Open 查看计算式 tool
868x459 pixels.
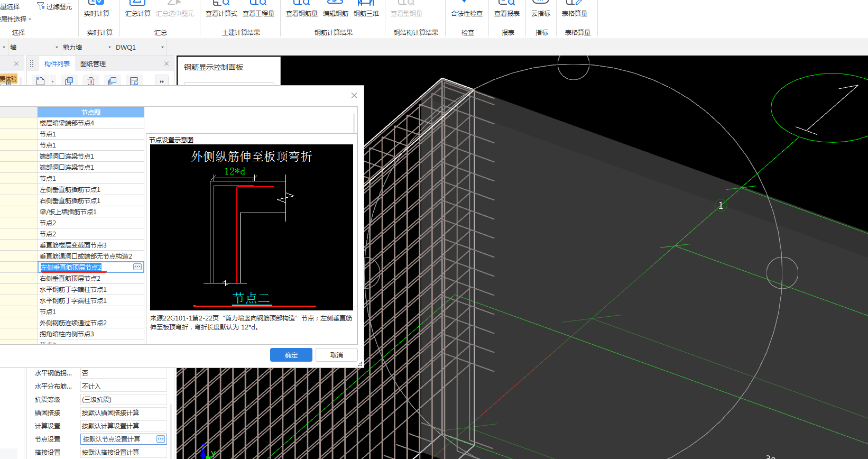[221, 9]
